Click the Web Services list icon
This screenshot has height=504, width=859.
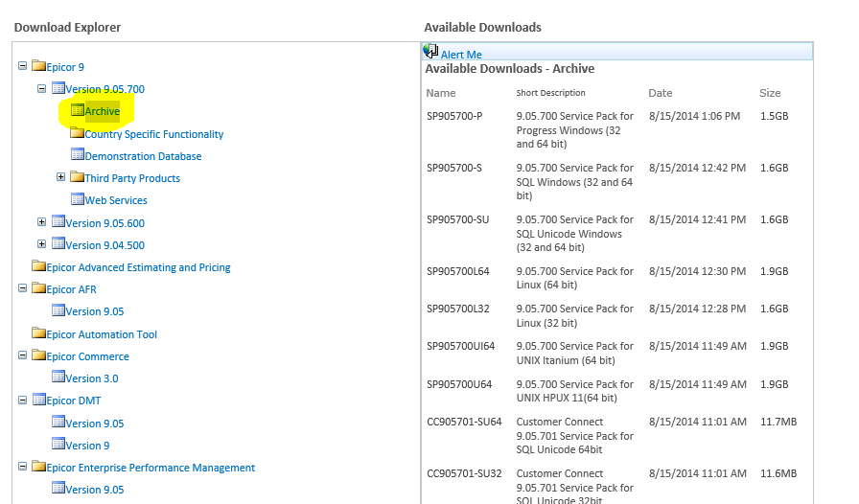click(78, 199)
